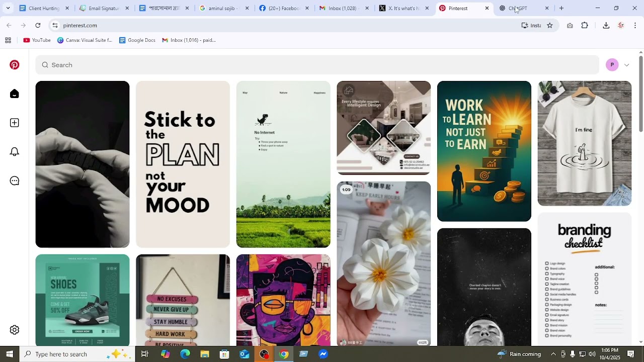644x362 pixels.
Task: Open the branding checklist pin
Action: point(585,279)
